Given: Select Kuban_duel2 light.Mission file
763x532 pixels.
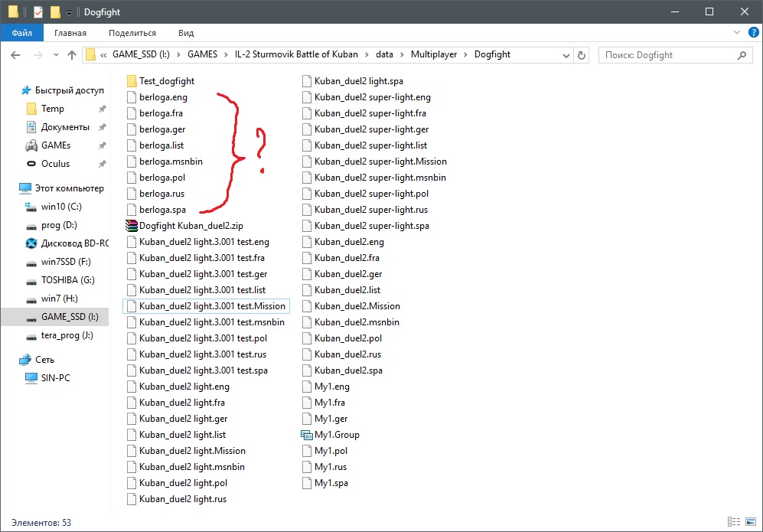Looking at the screenshot, I should tap(192, 451).
